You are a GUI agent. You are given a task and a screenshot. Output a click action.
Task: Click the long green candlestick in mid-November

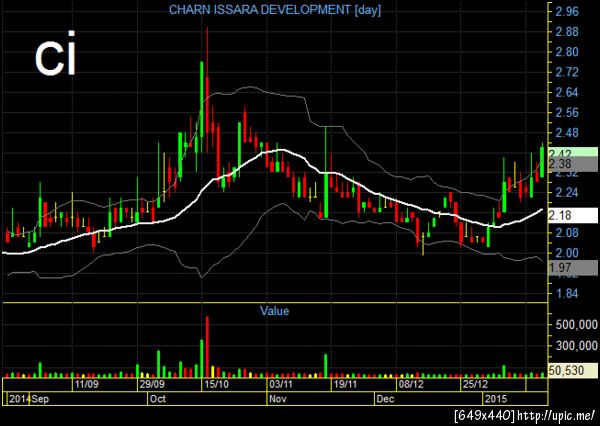(326, 172)
